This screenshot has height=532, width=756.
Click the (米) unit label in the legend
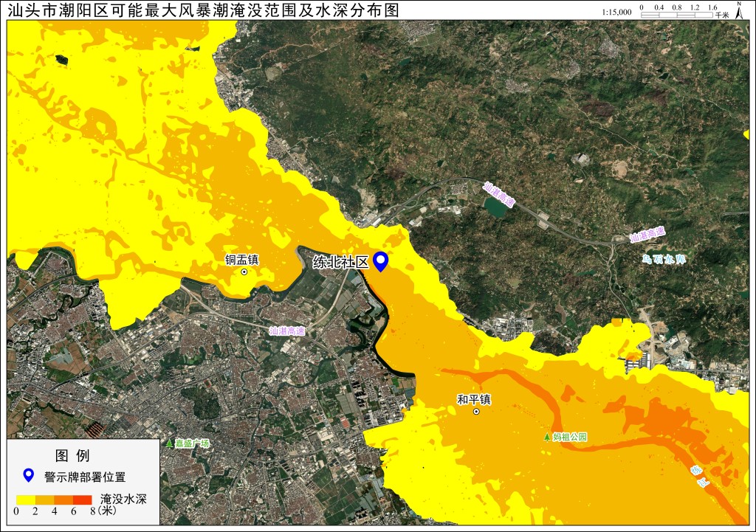[107, 511]
